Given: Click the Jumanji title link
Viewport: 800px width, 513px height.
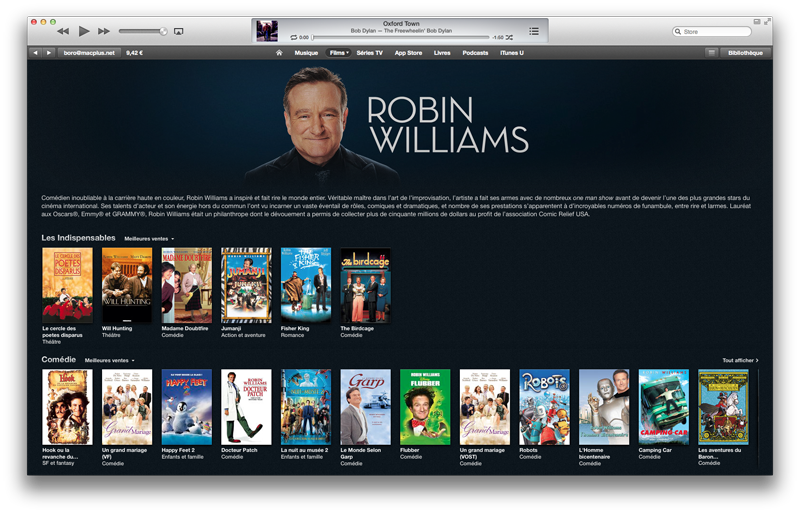Looking at the screenshot, I should click(231, 328).
